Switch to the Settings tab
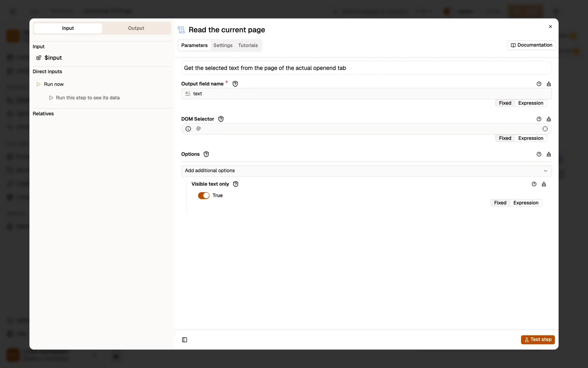The height and width of the screenshot is (368, 588). pyautogui.click(x=223, y=45)
